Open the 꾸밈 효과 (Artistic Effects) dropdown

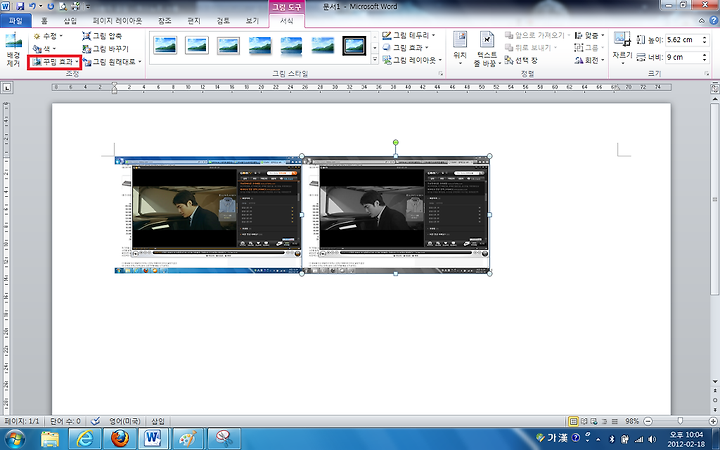click(x=55, y=62)
